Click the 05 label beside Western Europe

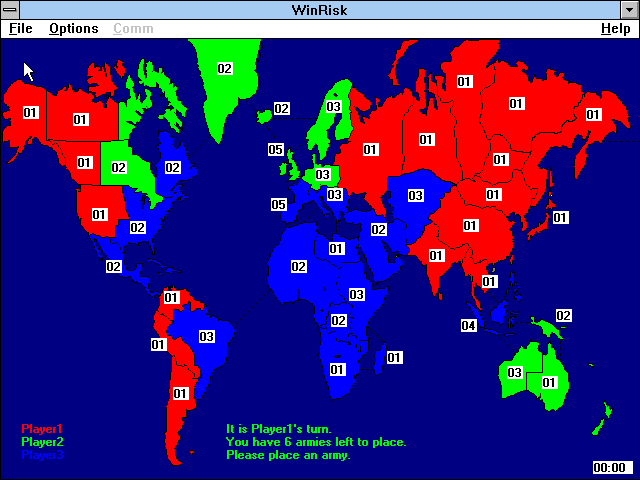click(x=279, y=204)
